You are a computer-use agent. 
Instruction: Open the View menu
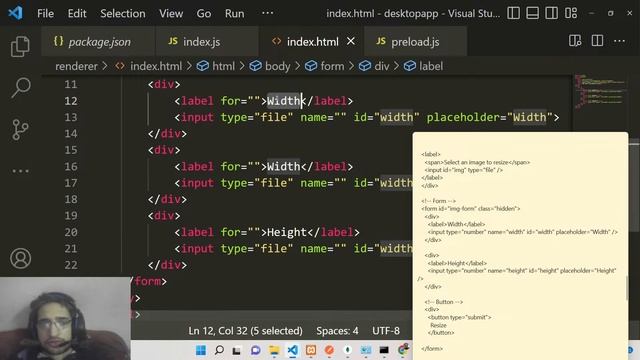[171, 13]
